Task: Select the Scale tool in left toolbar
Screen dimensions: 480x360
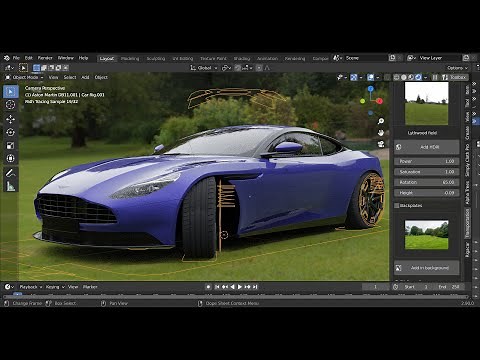Action: pyautogui.click(x=11, y=145)
